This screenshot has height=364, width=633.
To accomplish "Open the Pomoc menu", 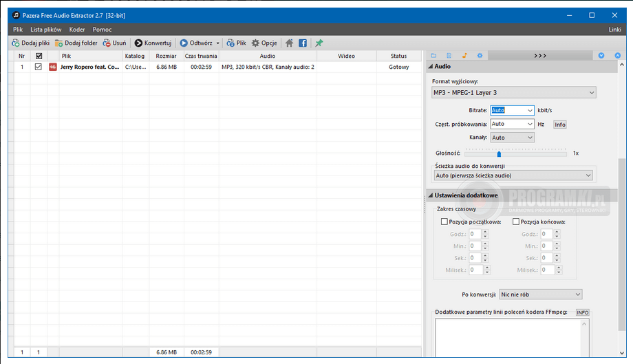I will click(x=102, y=30).
